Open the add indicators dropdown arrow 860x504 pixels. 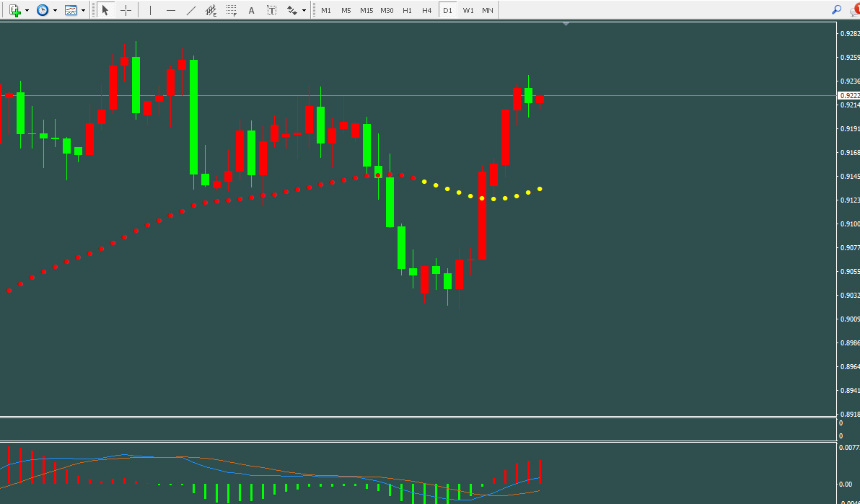(27, 10)
